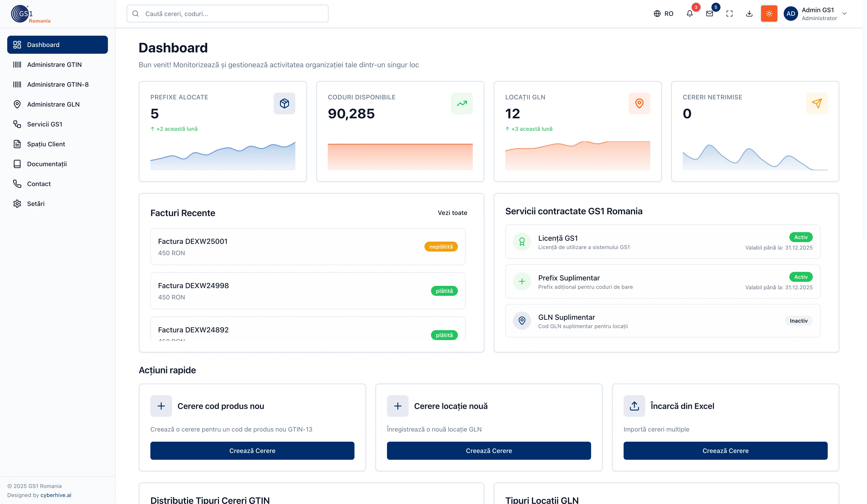Expand the Admin GS1 user menu chevron
The width and height of the screenshot is (867, 504).
point(844,14)
